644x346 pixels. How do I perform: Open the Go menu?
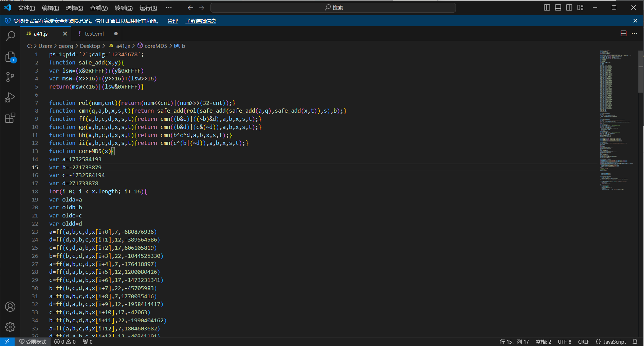pos(124,8)
